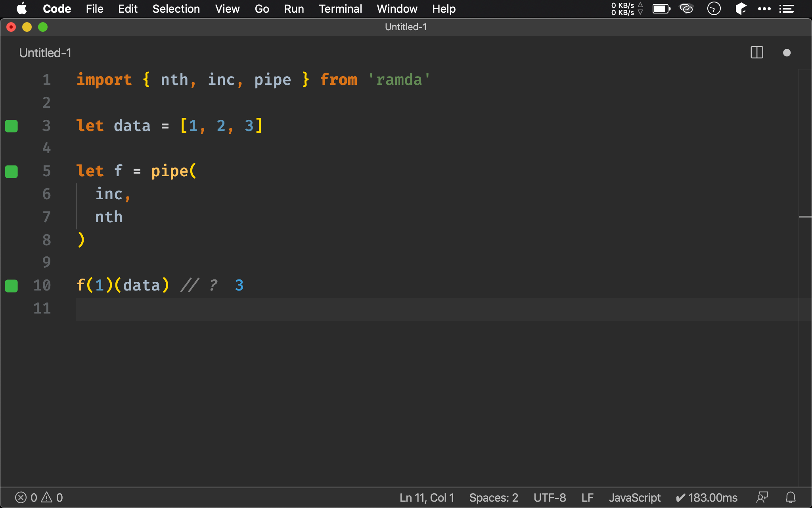Open the View menu
The height and width of the screenshot is (508, 812).
click(x=227, y=9)
